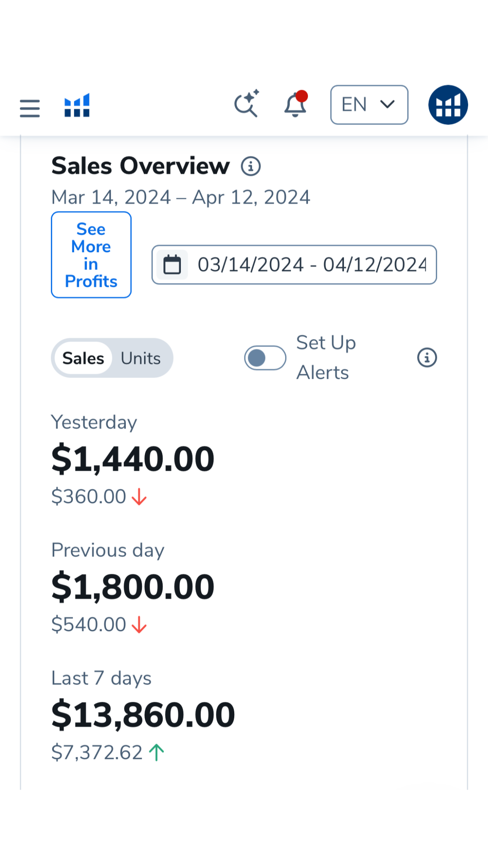Click the Yesterday $1,440.00 sales figure

(133, 459)
